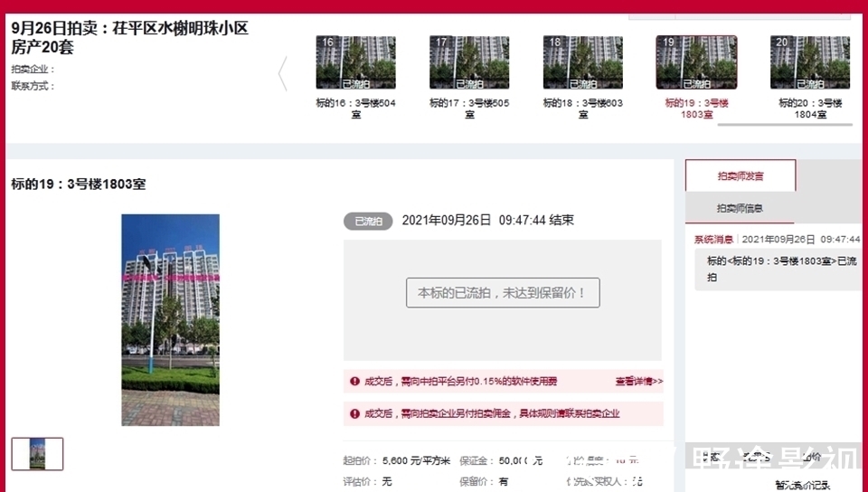This screenshot has width=868, height=492.
Task: Click the 暂无竞价记录 text
Action: tap(802, 486)
